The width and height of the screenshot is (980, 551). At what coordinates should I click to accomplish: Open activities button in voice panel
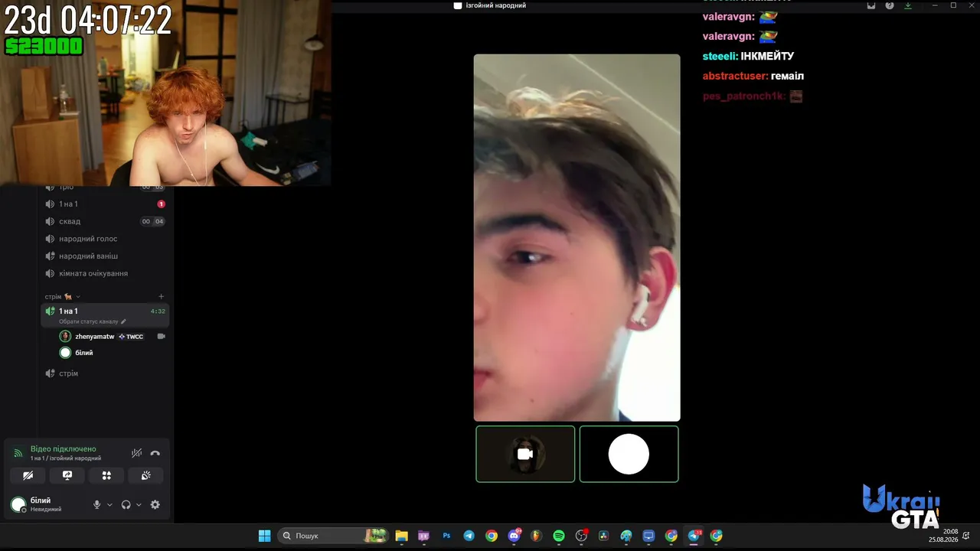coord(106,475)
